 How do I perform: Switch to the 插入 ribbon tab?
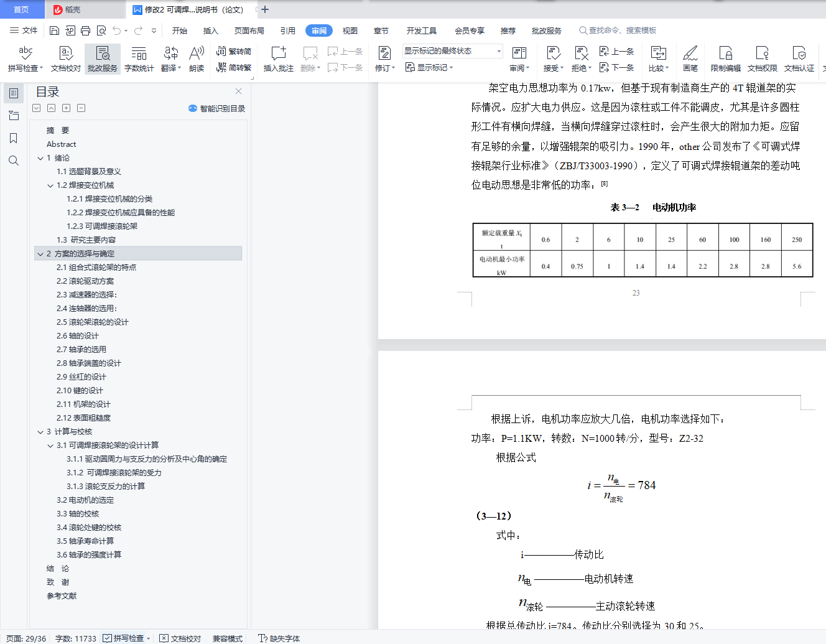[211, 30]
